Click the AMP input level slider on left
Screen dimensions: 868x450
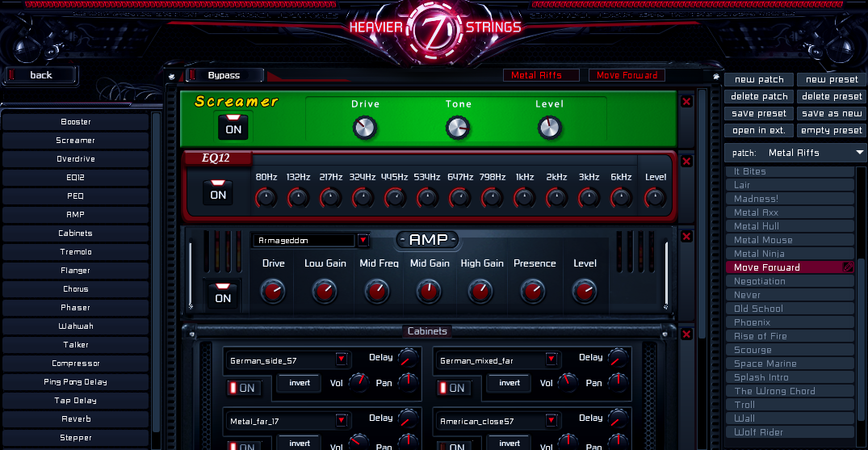click(191, 275)
